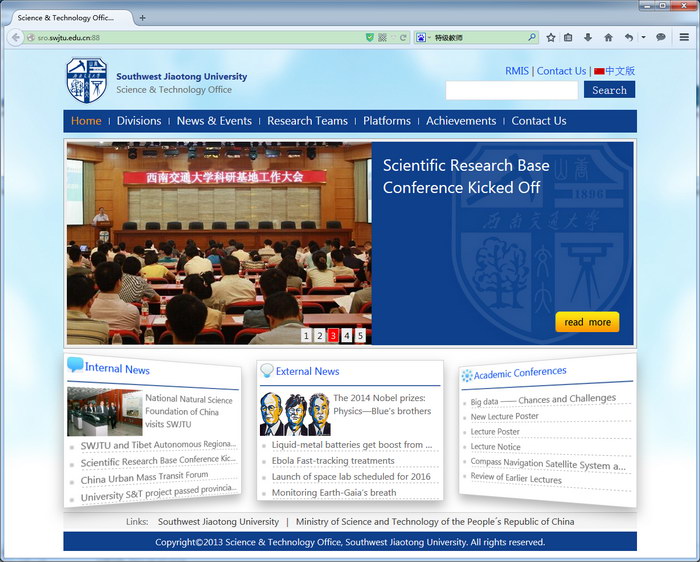
Task: Go to browser home page icon
Action: tap(608, 37)
